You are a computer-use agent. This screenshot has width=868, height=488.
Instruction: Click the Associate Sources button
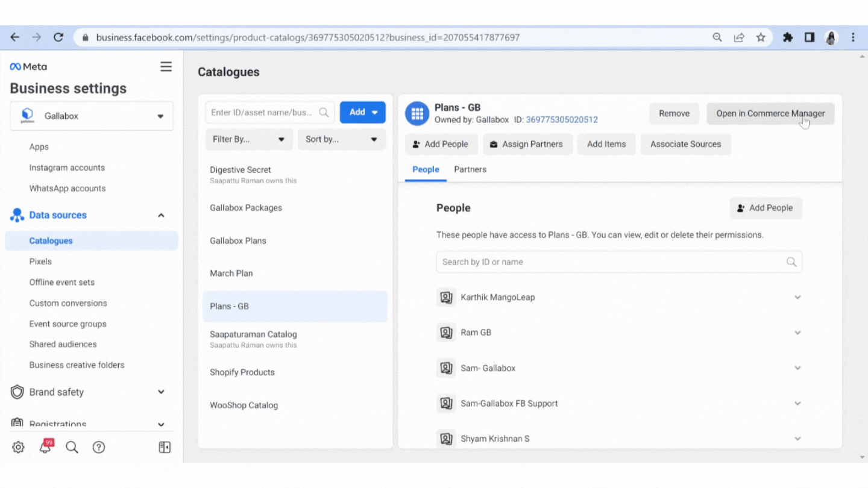click(x=685, y=144)
